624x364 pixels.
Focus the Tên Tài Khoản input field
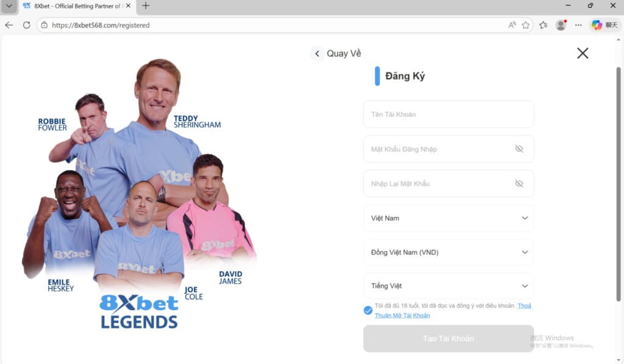(448, 114)
